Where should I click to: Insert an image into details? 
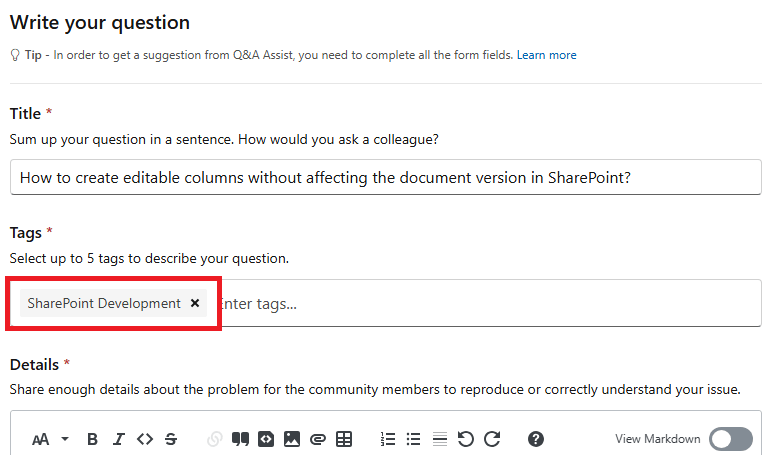coord(292,439)
